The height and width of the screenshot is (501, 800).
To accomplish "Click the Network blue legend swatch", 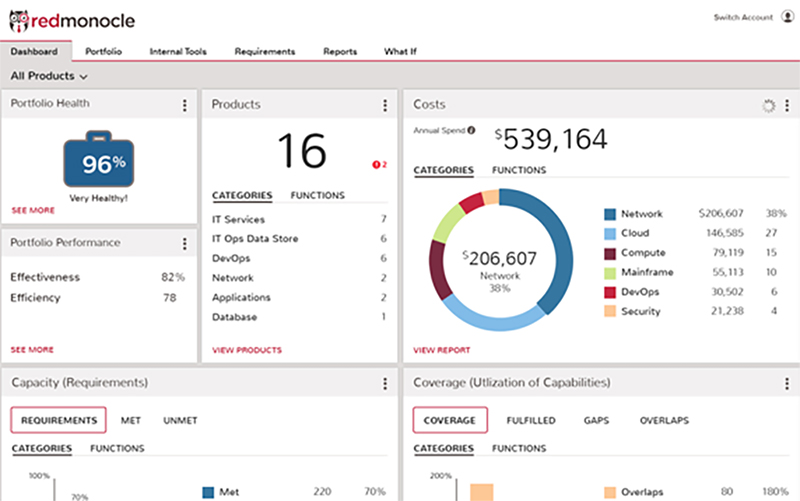I will click(x=609, y=214).
